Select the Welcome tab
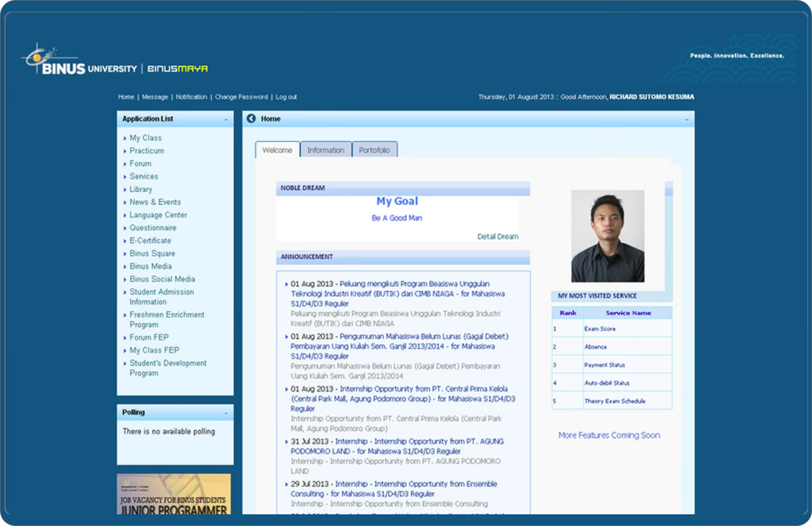This screenshot has width=812, height=526. tap(277, 150)
